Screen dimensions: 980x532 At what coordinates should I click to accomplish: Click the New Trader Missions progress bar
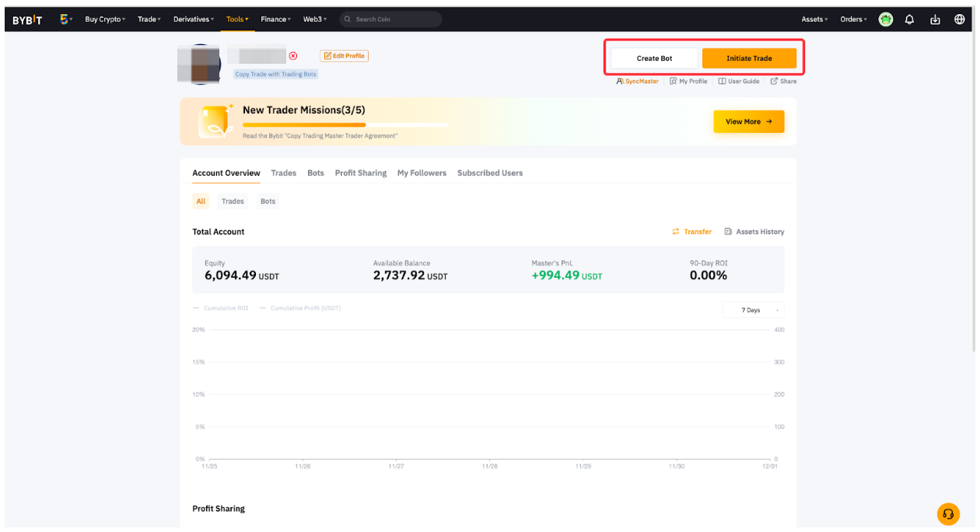click(x=345, y=124)
